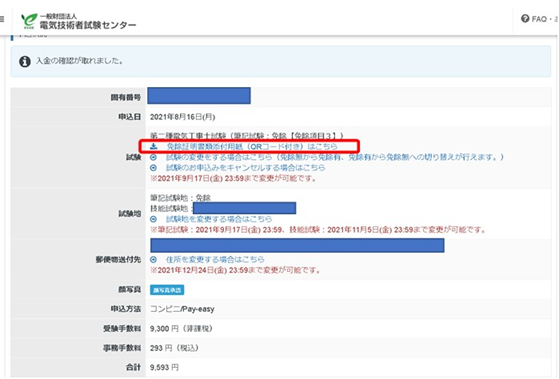Click the 顔写真承認 status badge
559x379 pixels.
pos(167,290)
